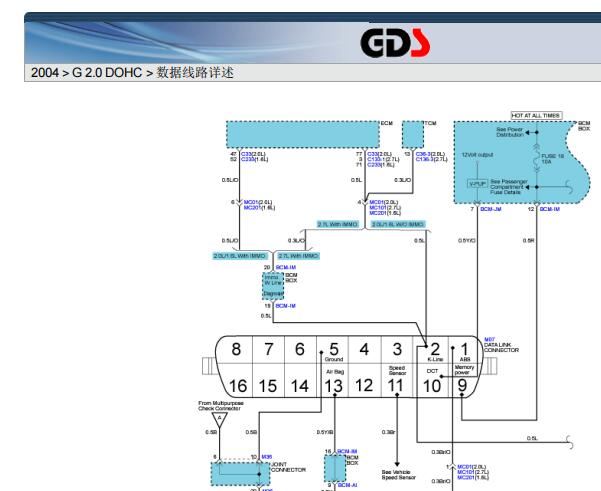
Task: Open M36 joint connector link at pin 10
Action: pos(266,457)
